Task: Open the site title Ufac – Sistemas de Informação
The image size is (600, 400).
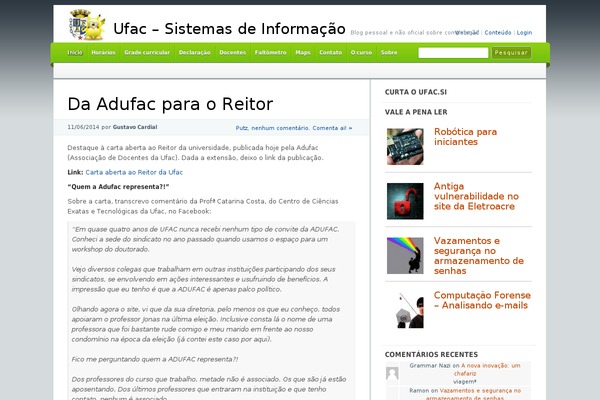Action: (229, 29)
